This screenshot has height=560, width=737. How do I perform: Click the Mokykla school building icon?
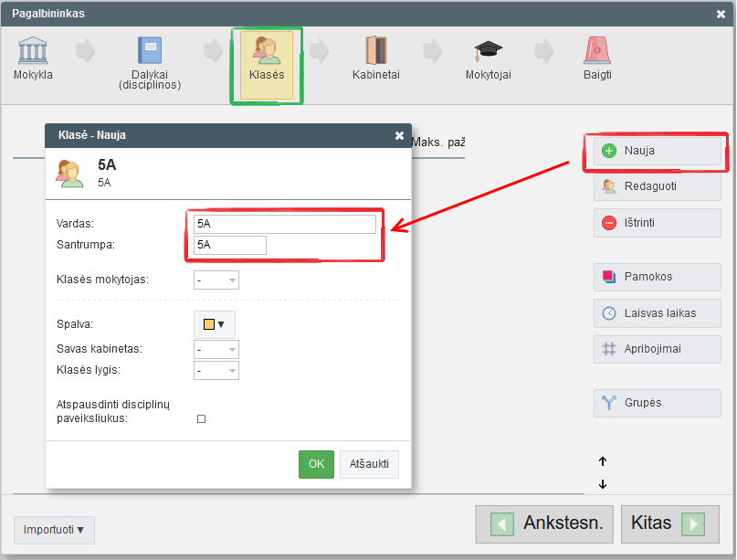(x=33, y=51)
